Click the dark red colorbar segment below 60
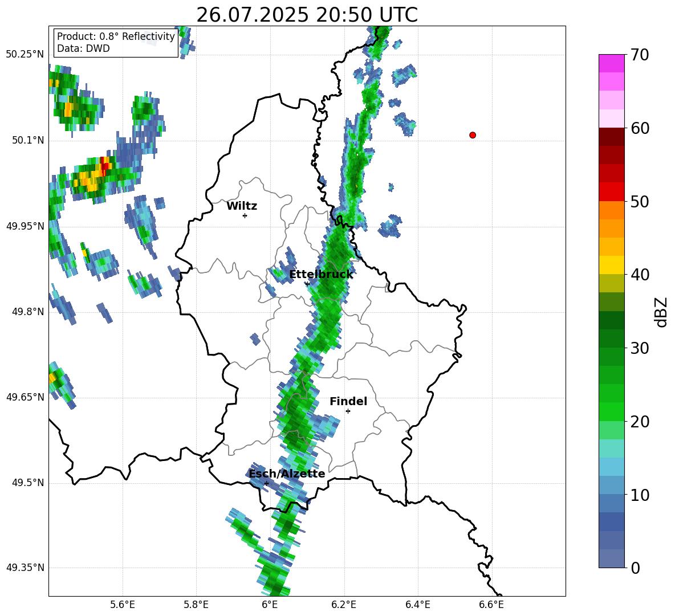The image size is (675, 616). point(611,137)
